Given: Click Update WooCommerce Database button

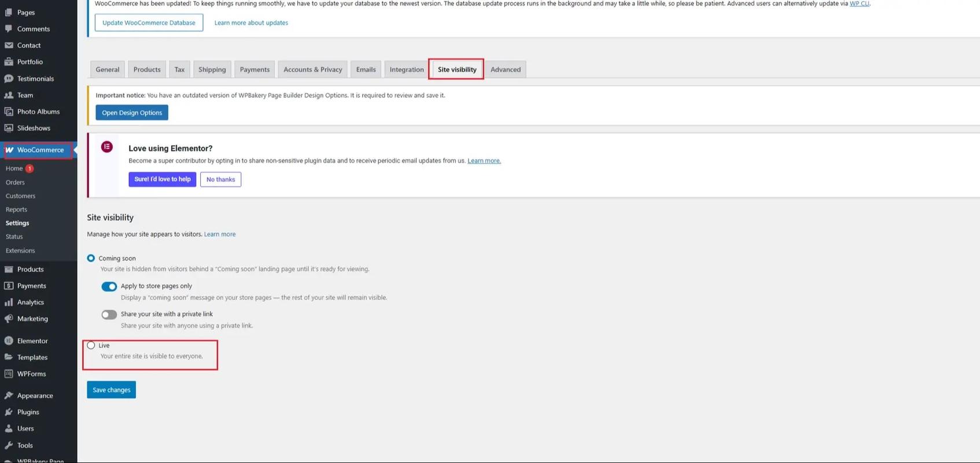Looking at the screenshot, I should [x=149, y=23].
